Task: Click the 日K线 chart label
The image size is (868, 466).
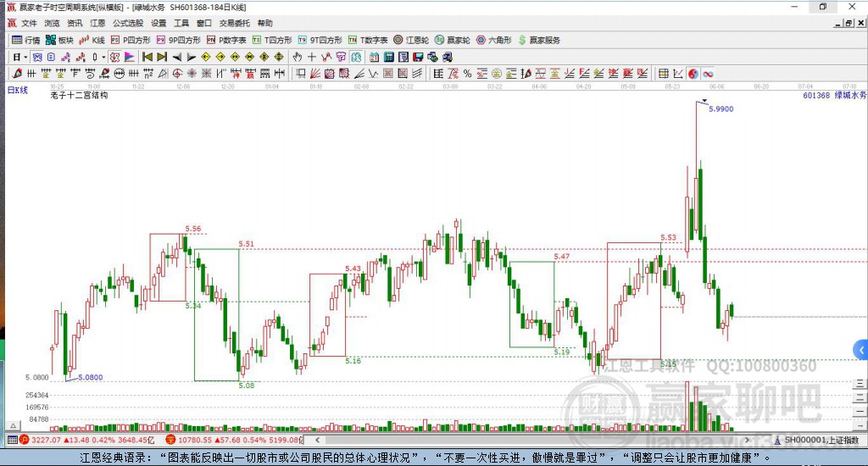Action: [18, 90]
